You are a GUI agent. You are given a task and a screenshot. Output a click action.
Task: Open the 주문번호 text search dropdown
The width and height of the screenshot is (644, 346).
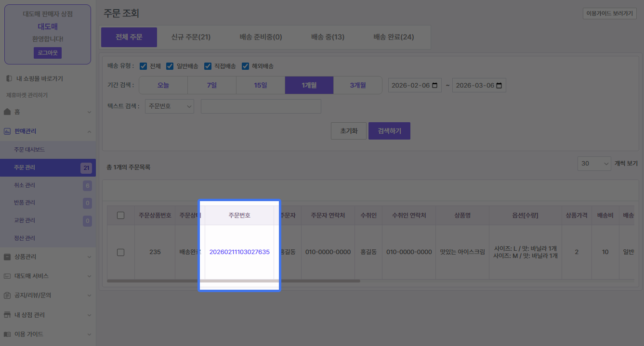click(169, 106)
